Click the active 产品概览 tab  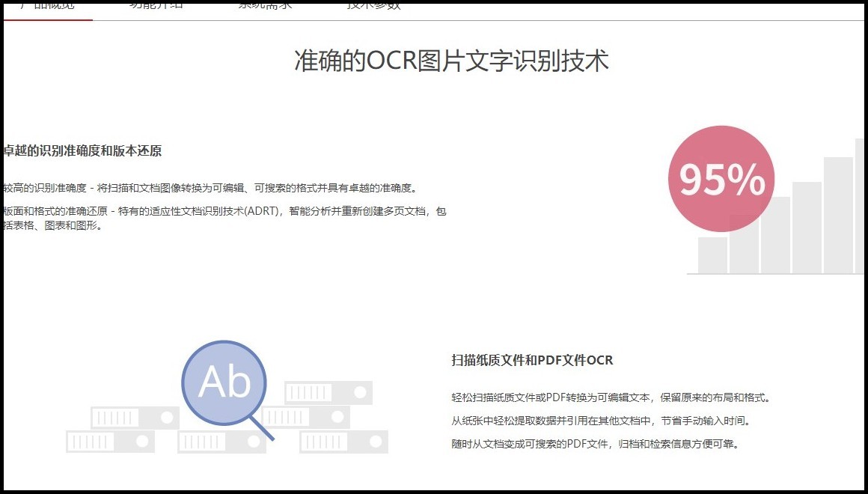46,4
